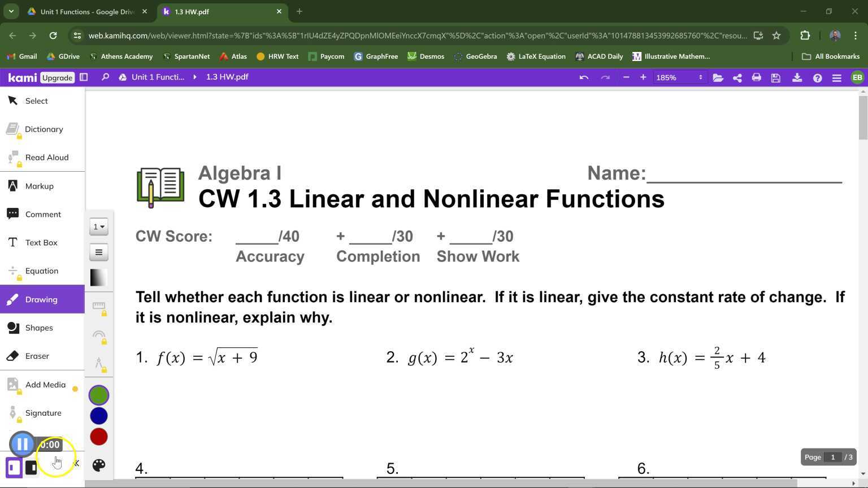Open the Signature tool
This screenshot has width=868, height=488.
click(x=43, y=413)
